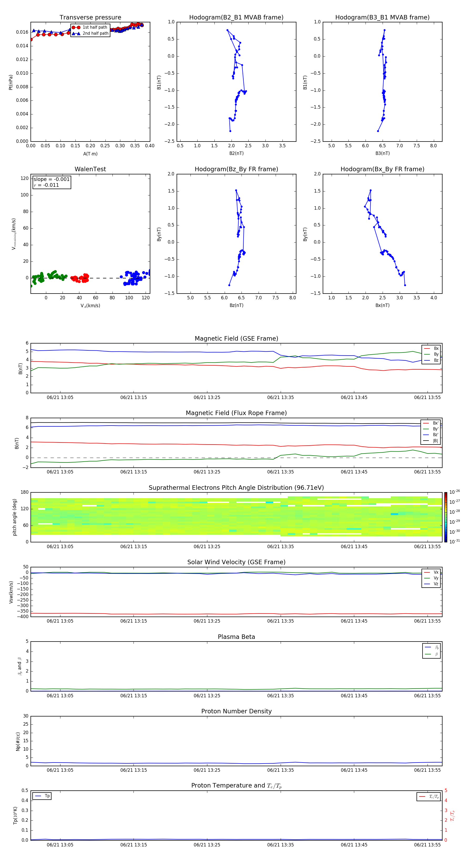
Task: Click 'Vy' in solar wind velocity legend
Action: click(436, 578)
